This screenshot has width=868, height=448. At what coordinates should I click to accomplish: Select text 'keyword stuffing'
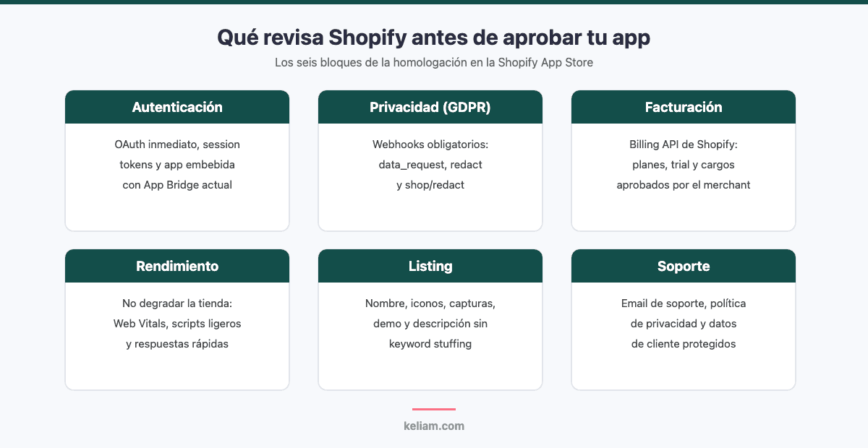coord(430,344)
